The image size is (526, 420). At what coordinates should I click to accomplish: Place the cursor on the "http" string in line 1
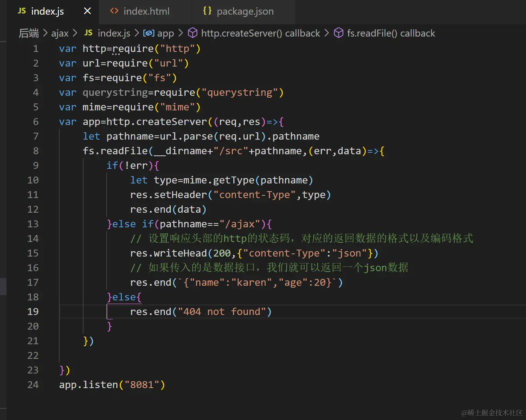point(177,49)
